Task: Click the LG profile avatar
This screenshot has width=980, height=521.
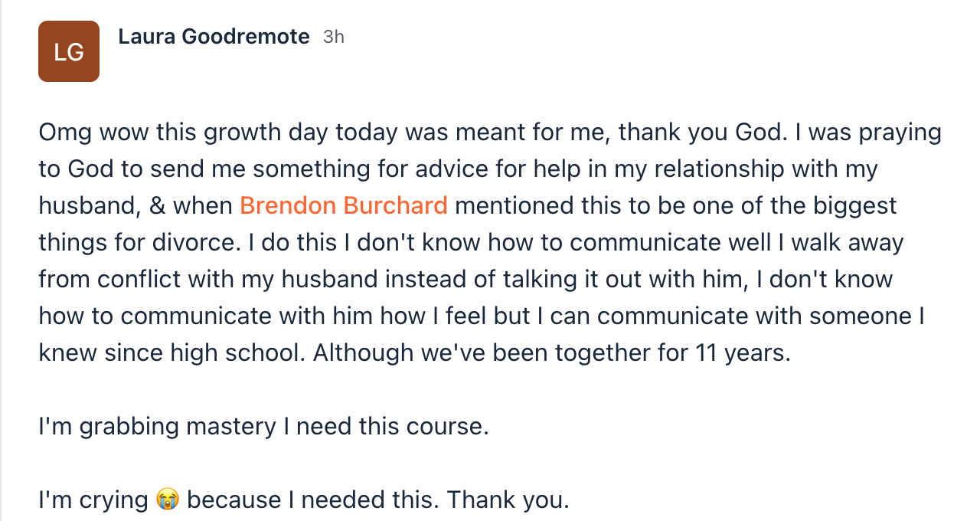Action: [x=69, y=51]
